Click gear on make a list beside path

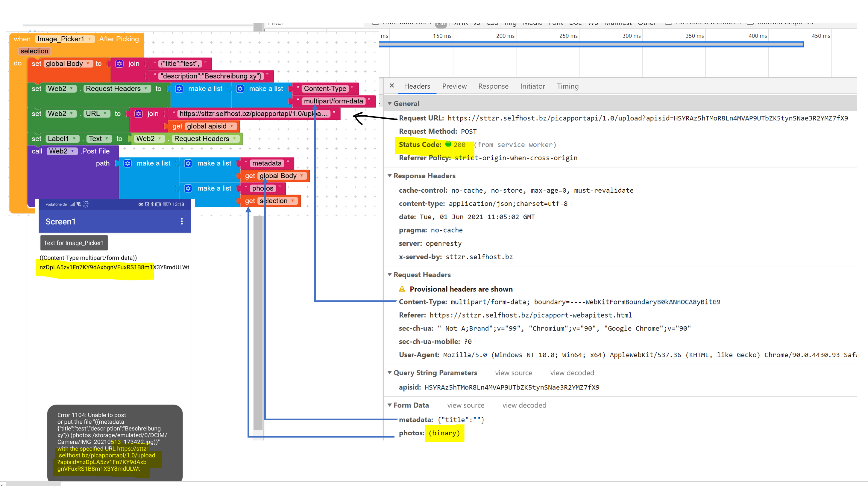click(128, 163)
